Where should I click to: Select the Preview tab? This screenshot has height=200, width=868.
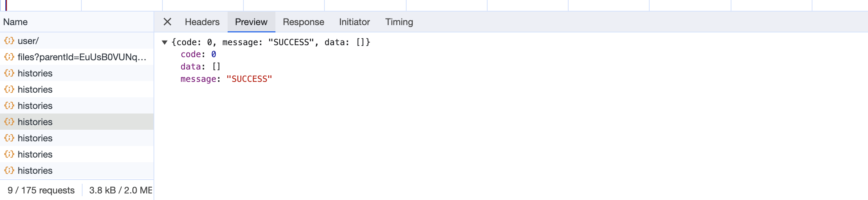[251, 22]
